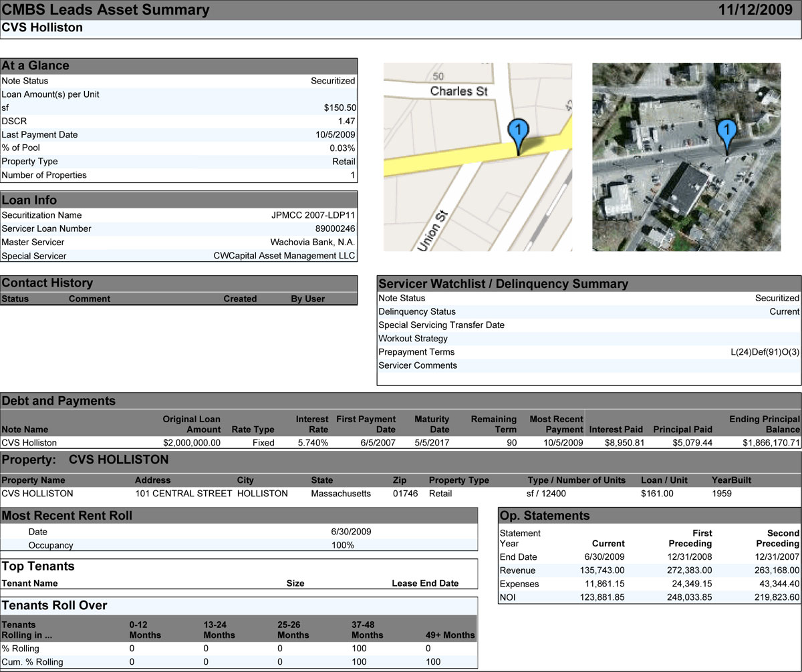802x672 pixels.
Task: Click the Comment column header
Action: click(90, 299)
